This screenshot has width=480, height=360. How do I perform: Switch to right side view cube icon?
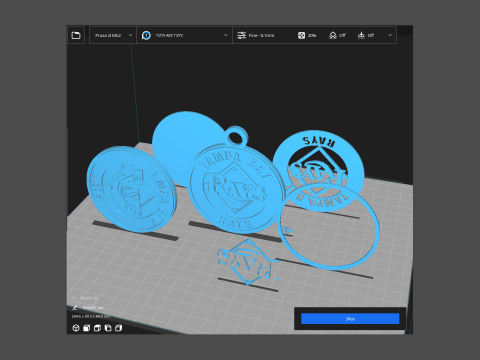pyautogui.click(x=118, y=328)
